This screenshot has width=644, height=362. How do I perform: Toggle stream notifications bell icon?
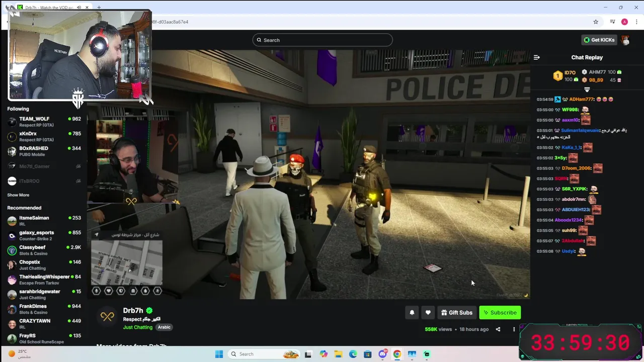pyautogui.click(x=412, y=313)
